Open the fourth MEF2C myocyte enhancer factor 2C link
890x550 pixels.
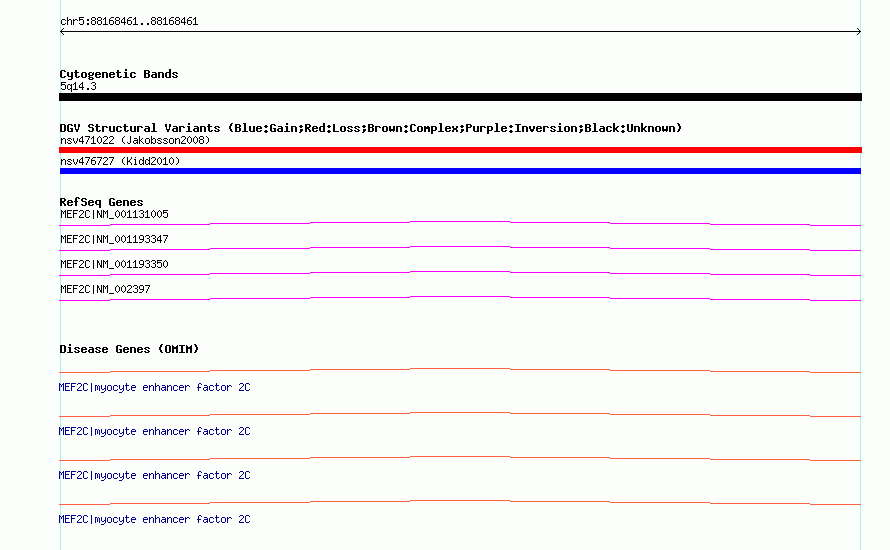coord(154,519)
